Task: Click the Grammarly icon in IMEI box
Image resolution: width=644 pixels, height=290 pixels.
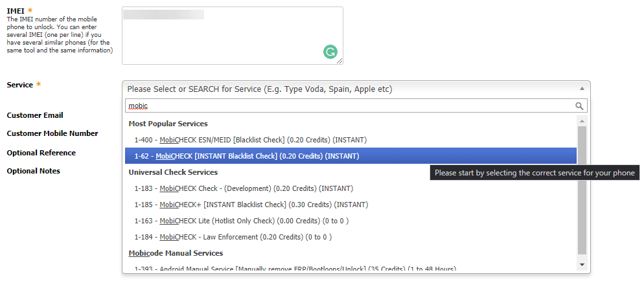Action: [x=330, y=52]
